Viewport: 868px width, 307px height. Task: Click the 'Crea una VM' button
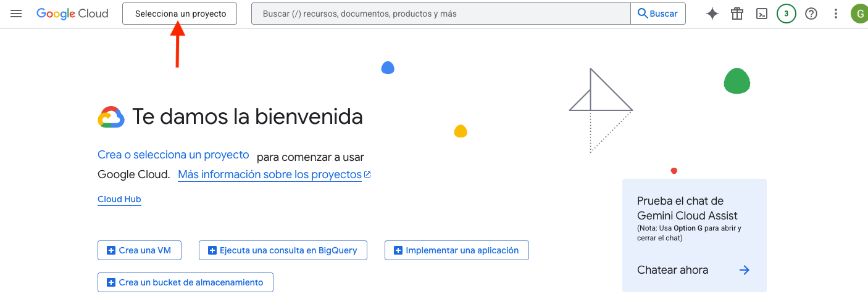coord(139,250)
